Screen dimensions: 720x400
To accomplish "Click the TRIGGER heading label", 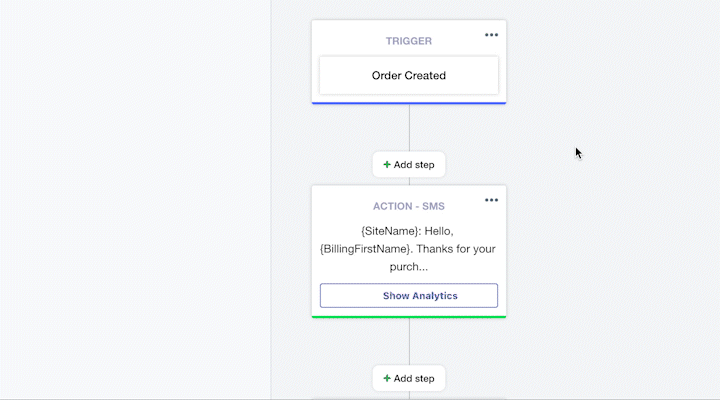I will (409, 41).
